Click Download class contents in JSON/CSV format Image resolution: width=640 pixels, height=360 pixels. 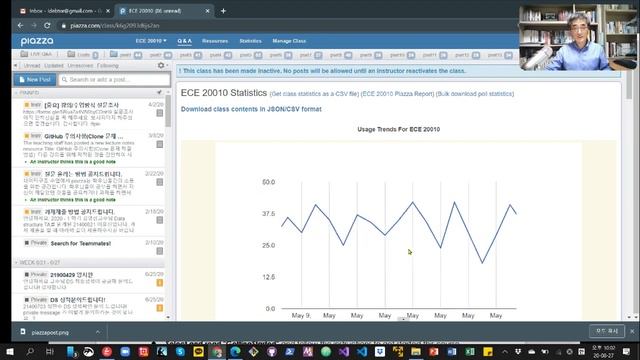[251, 109]
